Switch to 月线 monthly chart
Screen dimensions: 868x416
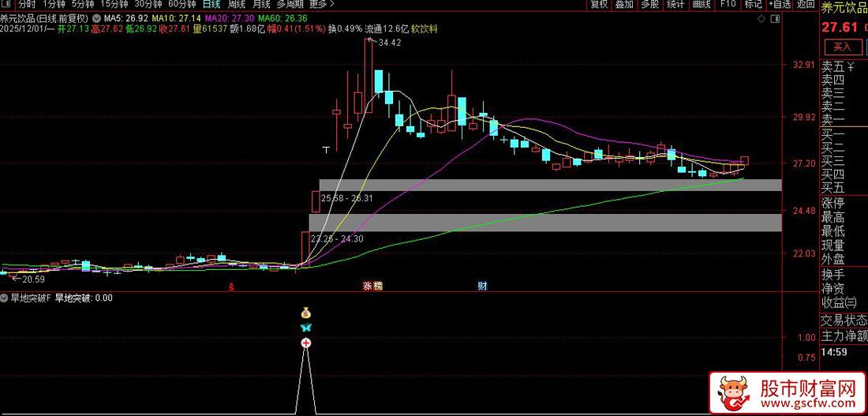tap(261, 5)
